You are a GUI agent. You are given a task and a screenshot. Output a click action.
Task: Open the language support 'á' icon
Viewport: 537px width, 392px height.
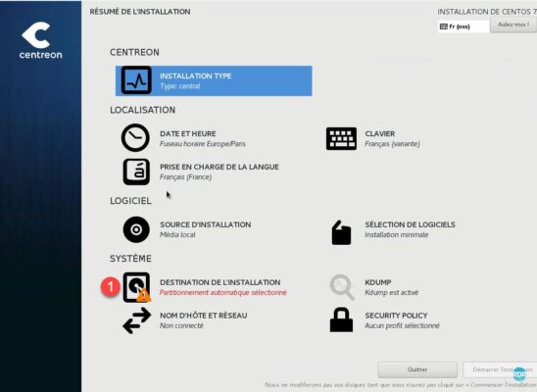[x=136, y=171]
